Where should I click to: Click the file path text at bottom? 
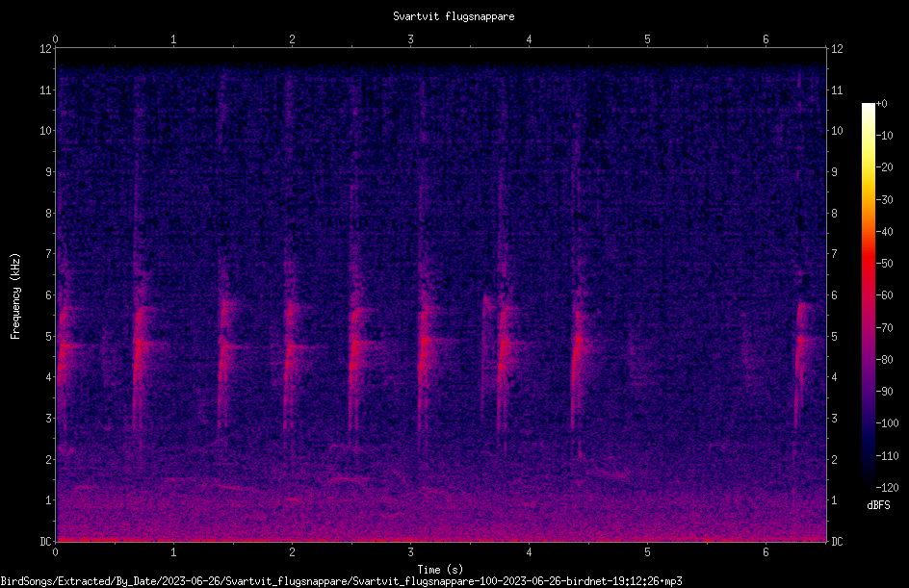coord(341,581)
